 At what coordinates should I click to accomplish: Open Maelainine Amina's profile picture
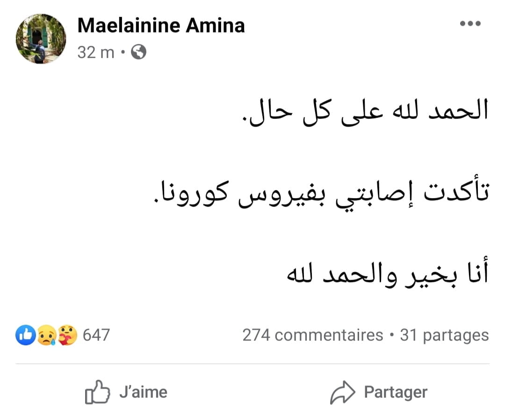pyautogui.click(x=41, y=39)
